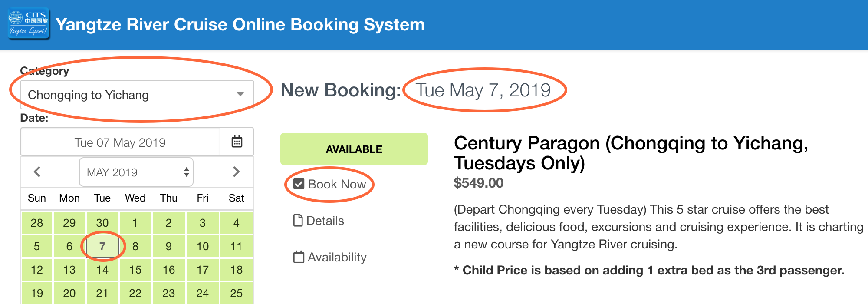Open Century Paragon cruise title
This screenshot has height=304, width=868.
[631, 153]
